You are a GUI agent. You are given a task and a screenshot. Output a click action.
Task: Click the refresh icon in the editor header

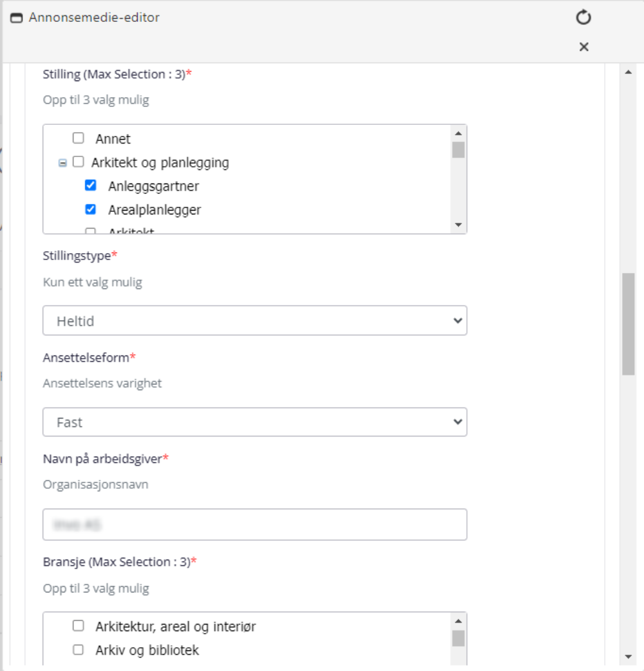(583, 17)
